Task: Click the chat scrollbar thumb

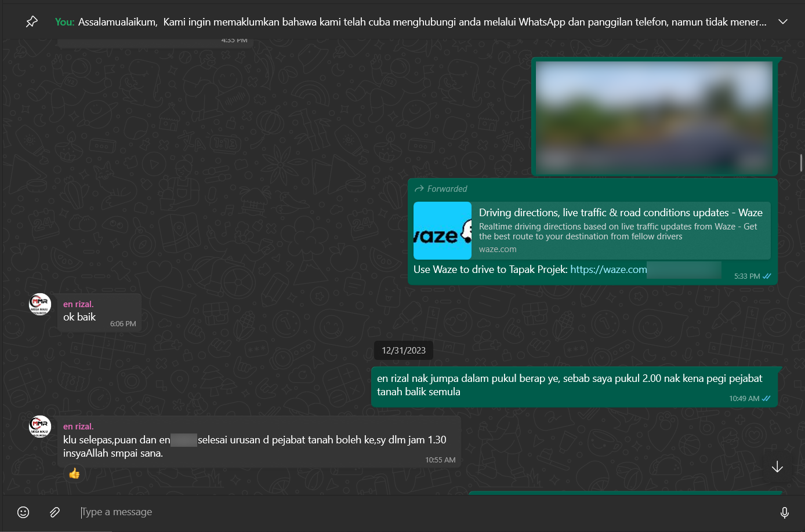Action: 801,162
